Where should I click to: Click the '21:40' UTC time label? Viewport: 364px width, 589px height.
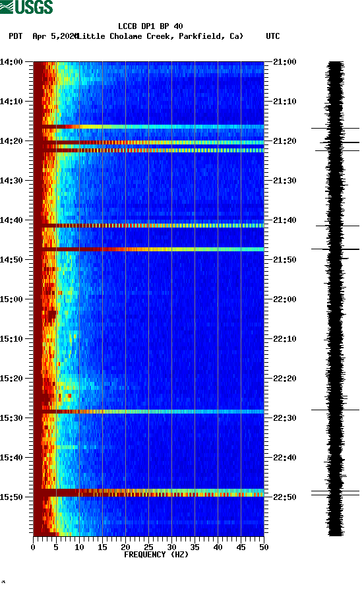285,220
